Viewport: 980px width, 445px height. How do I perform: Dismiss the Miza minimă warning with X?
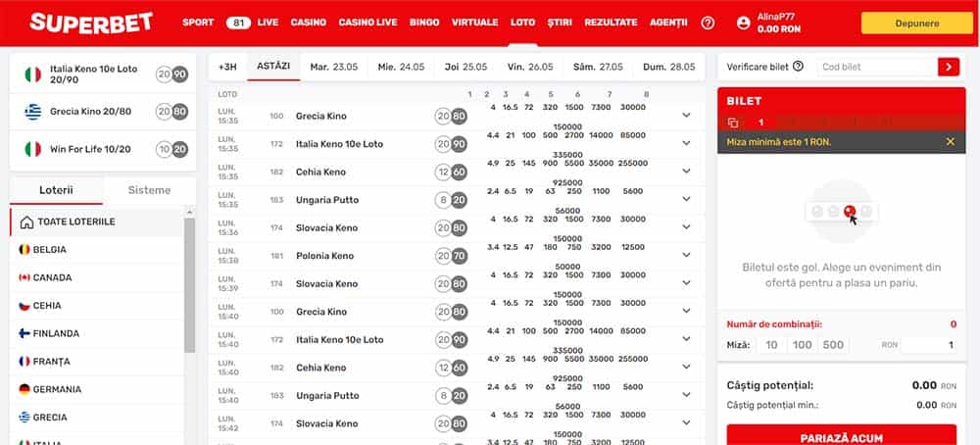[x=950, y=142]
